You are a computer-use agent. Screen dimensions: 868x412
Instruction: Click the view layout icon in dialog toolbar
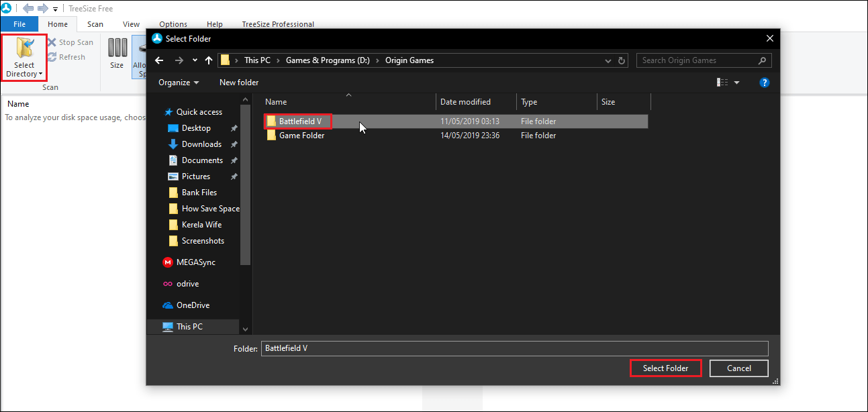[x=722, y=83]
